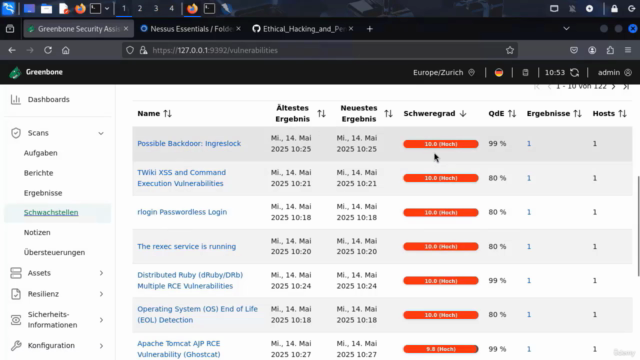Image resolution: width=640 pixels, height=360 pixels.
Task: Open Possible Backdoor: Ingreslock vulnerability
Action: pos(189,144)
